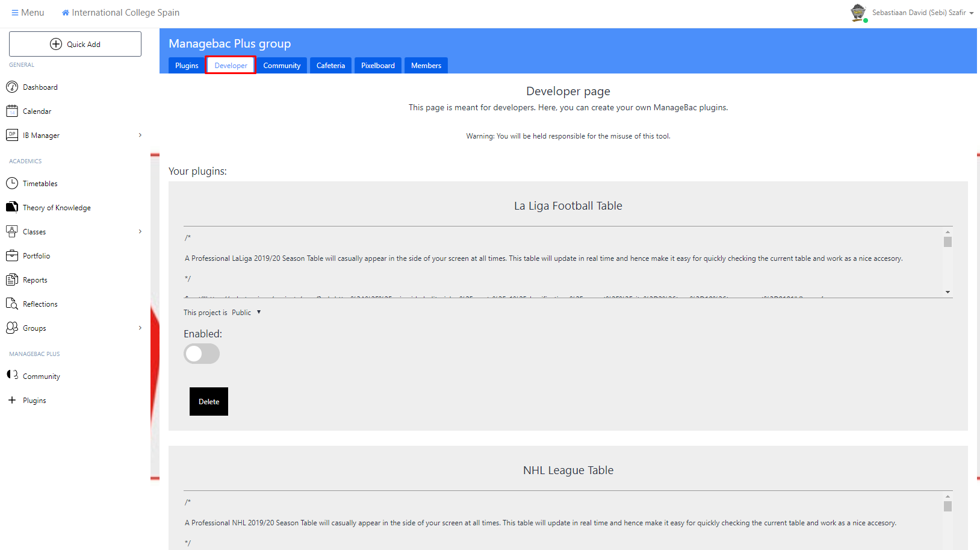Open Theory of Knowledge link

pyautogui.click(x=57, y=208)
